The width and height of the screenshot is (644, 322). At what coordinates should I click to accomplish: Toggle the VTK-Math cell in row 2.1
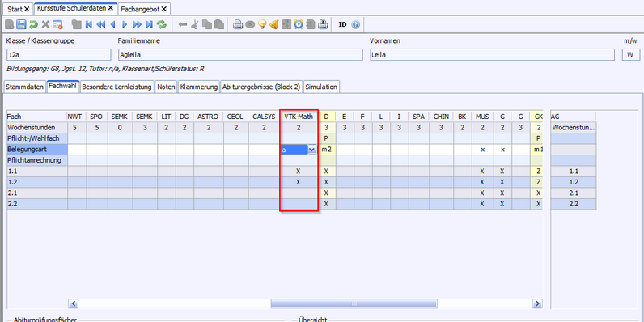[299, 193]
